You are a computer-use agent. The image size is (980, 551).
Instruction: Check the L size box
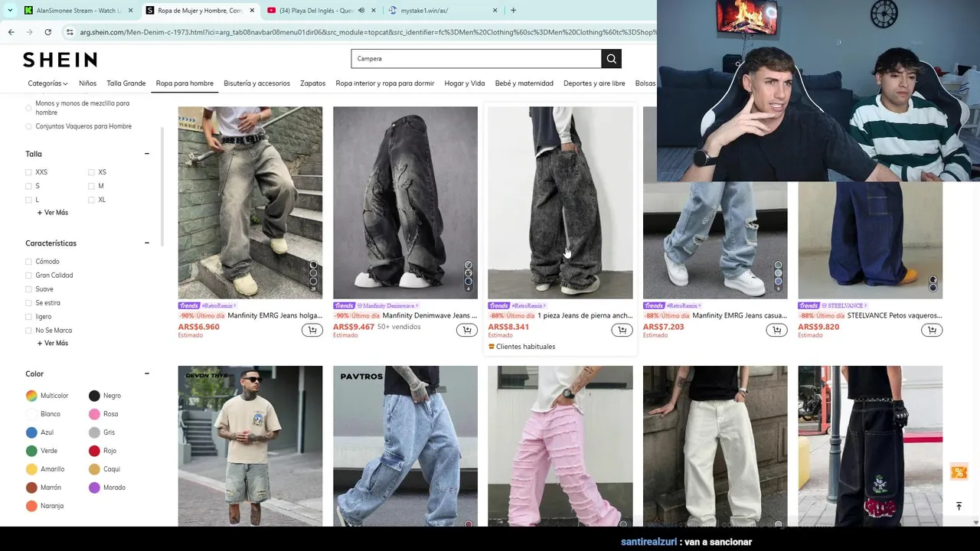point(29,200)
